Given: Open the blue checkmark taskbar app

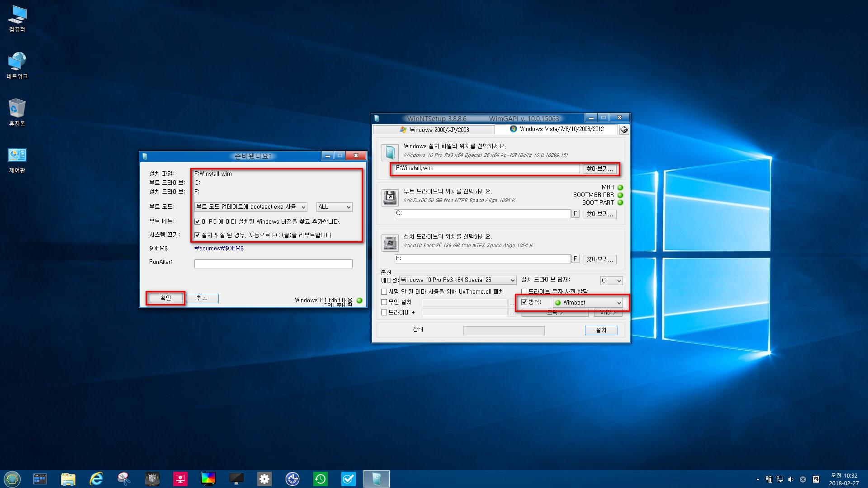Looking at the screenshot, I should (349, 479).
